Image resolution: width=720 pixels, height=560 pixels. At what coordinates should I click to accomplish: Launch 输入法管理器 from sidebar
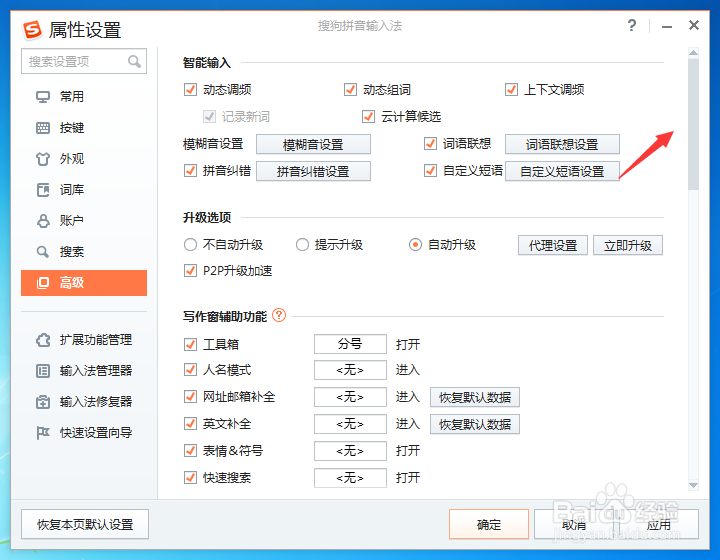(x=84, y=371)
